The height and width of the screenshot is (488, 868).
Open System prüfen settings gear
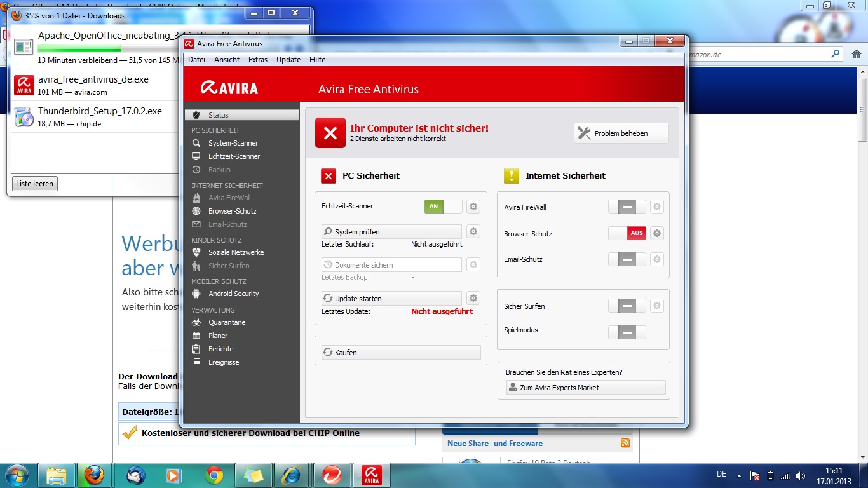pyautogui.click(x=473, y=231)
